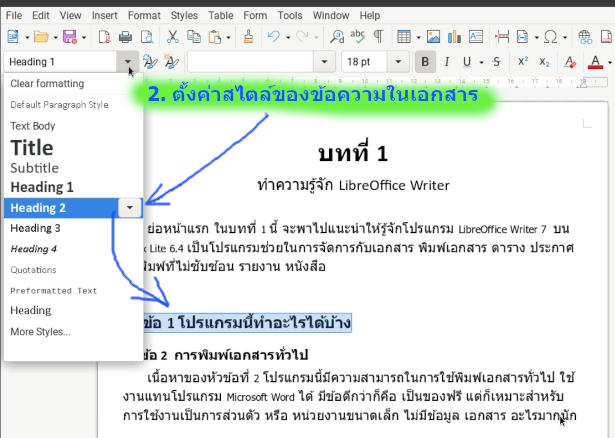Click the Insert Text Box icon
The height and width of the screenshot is (438, 615).
tap(476, 37)
